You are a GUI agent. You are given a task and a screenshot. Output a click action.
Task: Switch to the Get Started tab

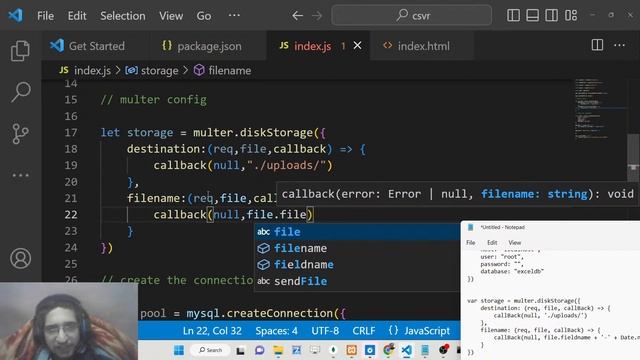[x=96, y=46]
